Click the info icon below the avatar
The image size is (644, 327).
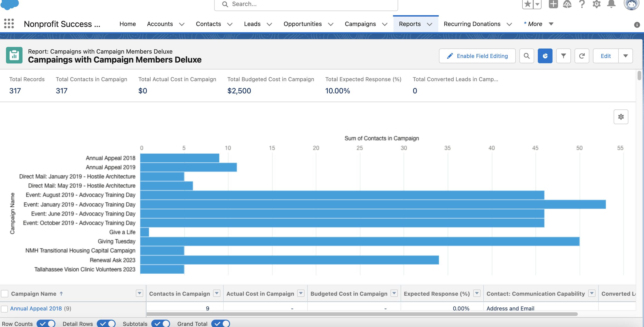(x=637, y=25)
